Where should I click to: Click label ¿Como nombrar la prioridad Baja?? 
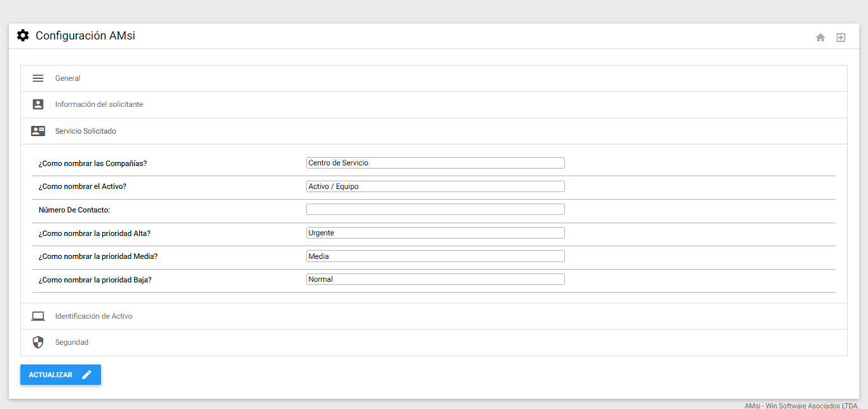[95, 280]
